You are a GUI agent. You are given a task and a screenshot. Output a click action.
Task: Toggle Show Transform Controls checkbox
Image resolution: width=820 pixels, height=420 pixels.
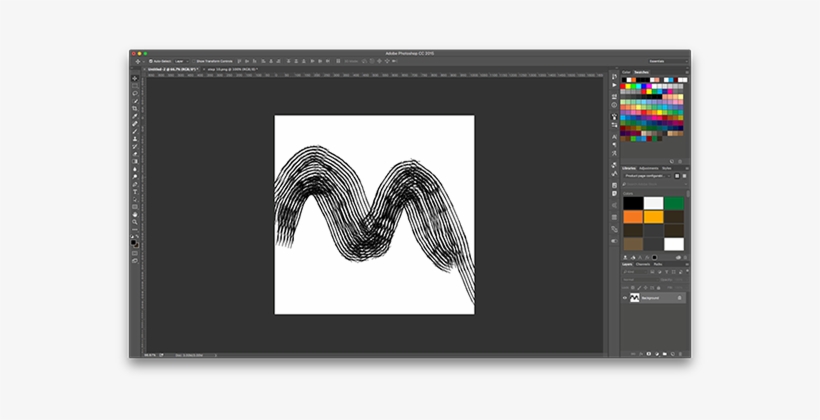[193, 61]
